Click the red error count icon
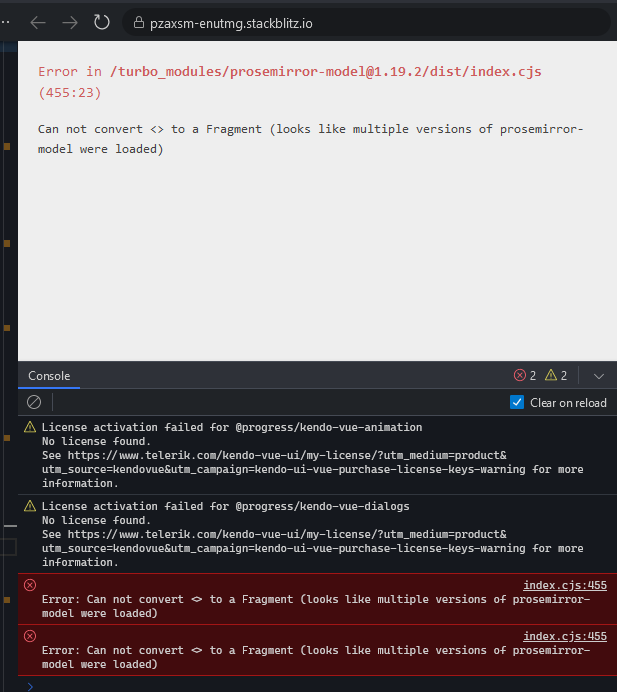This screenshot has width=617, height=692. (519, 376)
